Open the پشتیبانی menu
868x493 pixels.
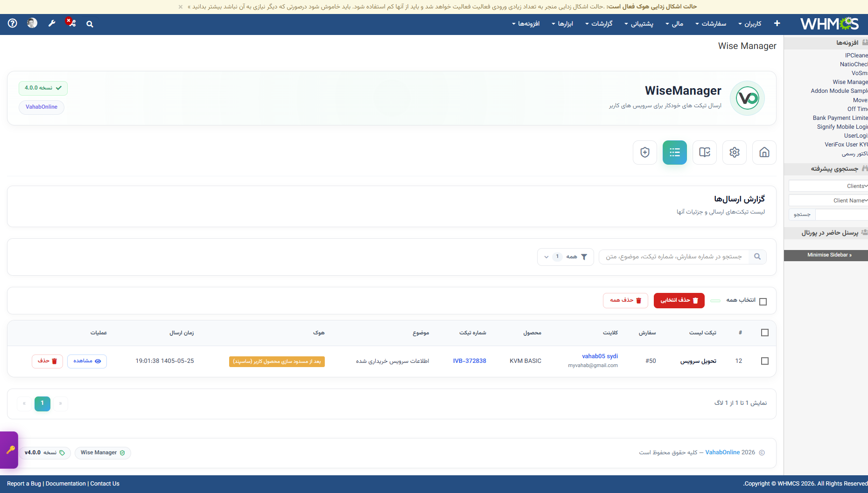[x=639, y=24]
